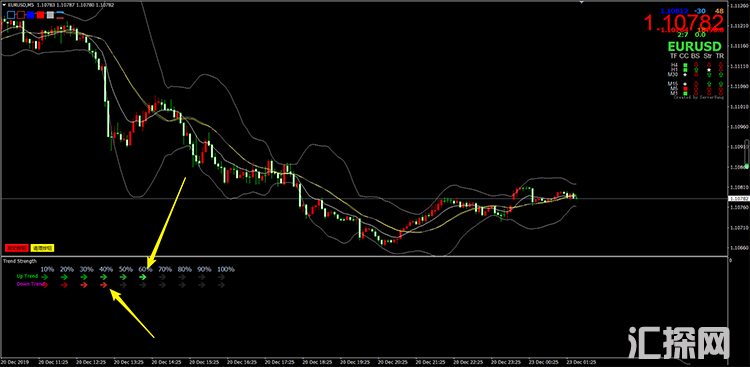The height and width of the screenshot is (367, 750).
Task: Click the H4 red BS arrow indicator
Action: (696, 65)
